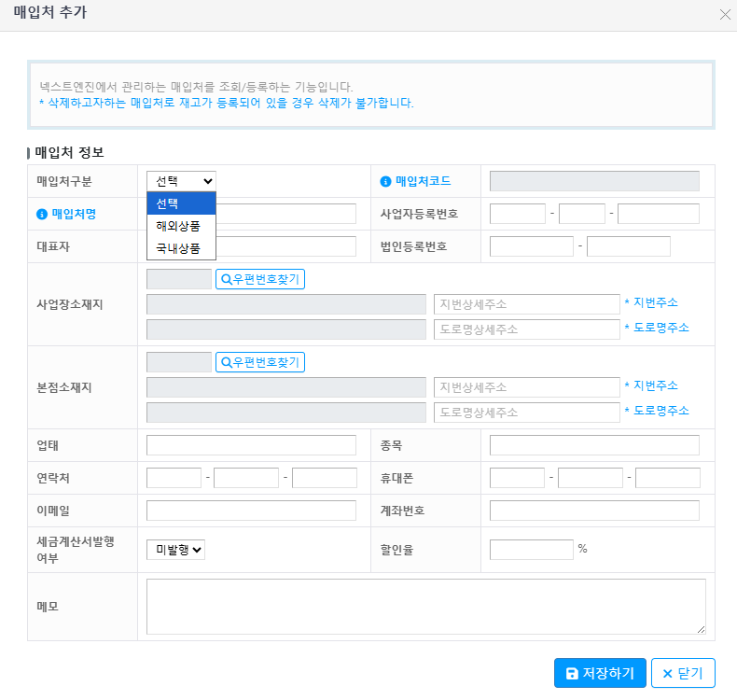737x700 pixels.
Task: Click the 닫기 button
Action: [683, 673]
